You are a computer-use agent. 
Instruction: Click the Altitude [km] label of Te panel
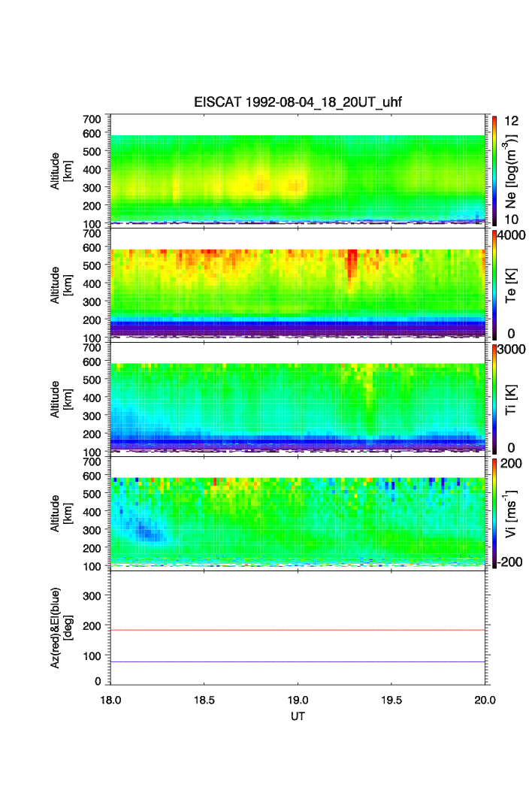[61, 286]
